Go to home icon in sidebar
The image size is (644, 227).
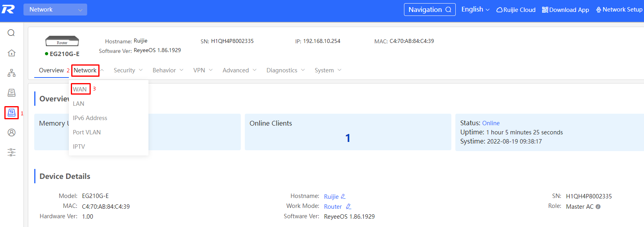[x=12, y=53]
